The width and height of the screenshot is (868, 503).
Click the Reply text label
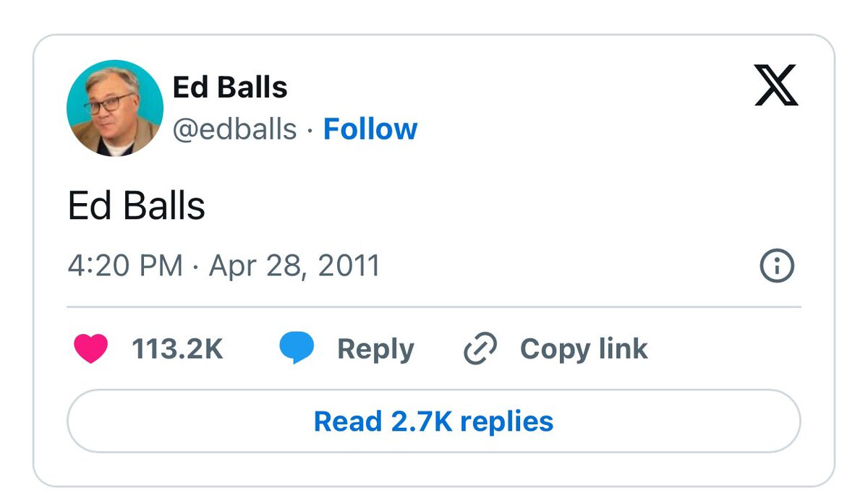tap(375, 349)
